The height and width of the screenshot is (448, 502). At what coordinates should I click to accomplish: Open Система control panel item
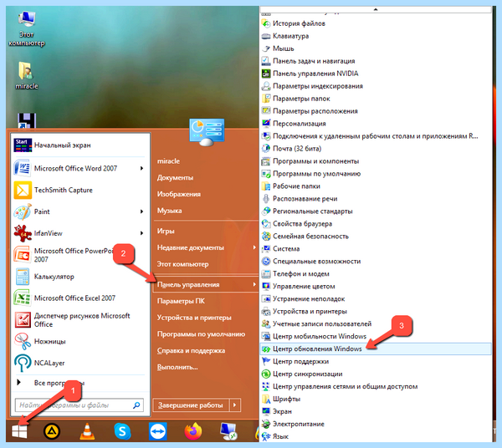coord(376,249)
